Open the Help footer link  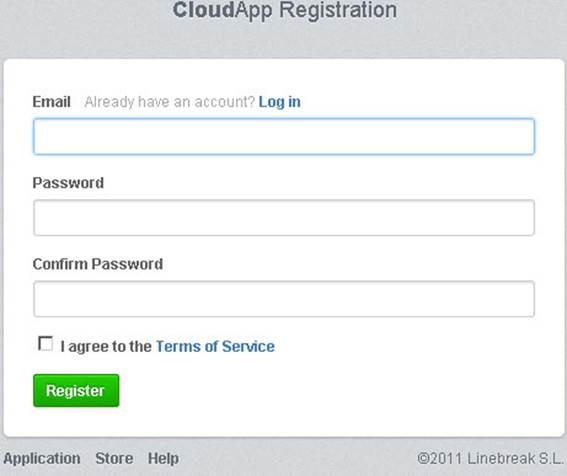coord(163,459)
